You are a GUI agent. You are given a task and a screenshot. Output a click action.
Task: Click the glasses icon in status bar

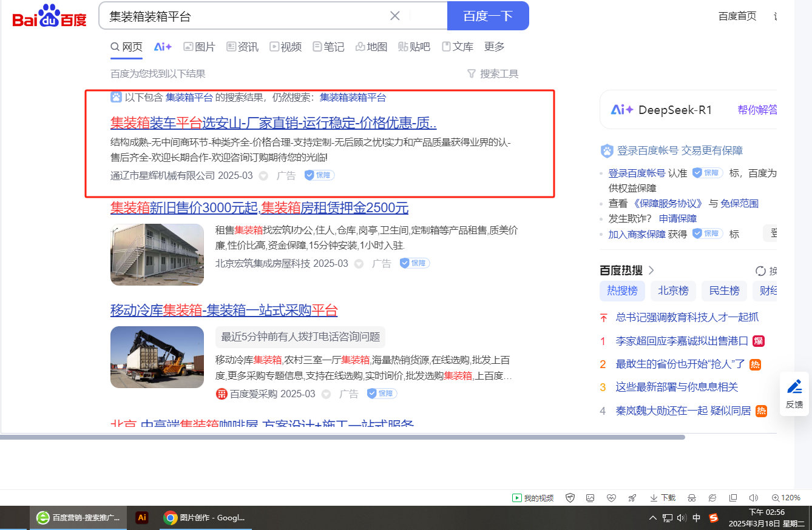point(691,498)
